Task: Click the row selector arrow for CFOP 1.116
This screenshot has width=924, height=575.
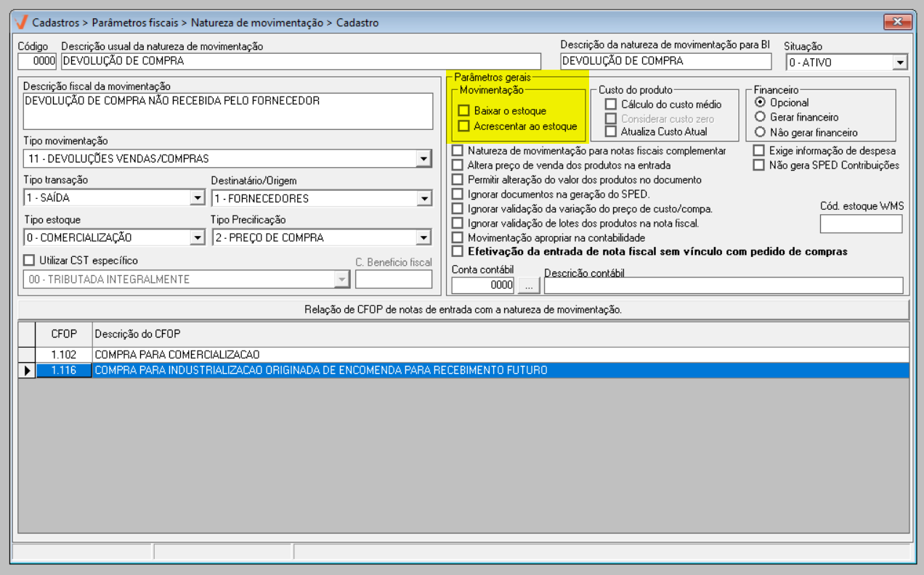Action: [27, 370]
